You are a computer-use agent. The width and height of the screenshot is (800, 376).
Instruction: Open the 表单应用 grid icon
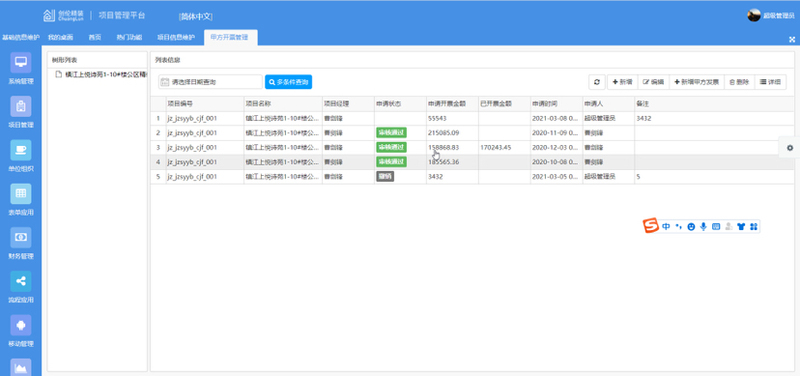tap(21, 194)
